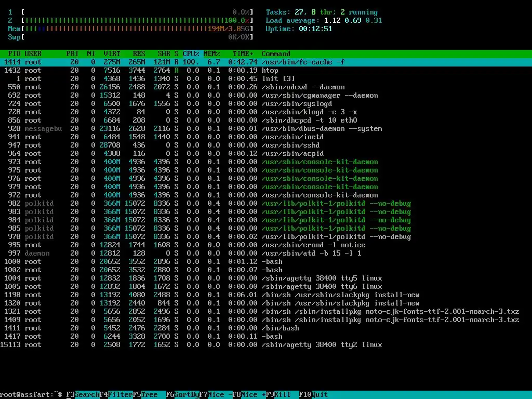This screenshot has height=399, width=532.
Task: Click the F4 Filter function key label
Action: [116, 395]
